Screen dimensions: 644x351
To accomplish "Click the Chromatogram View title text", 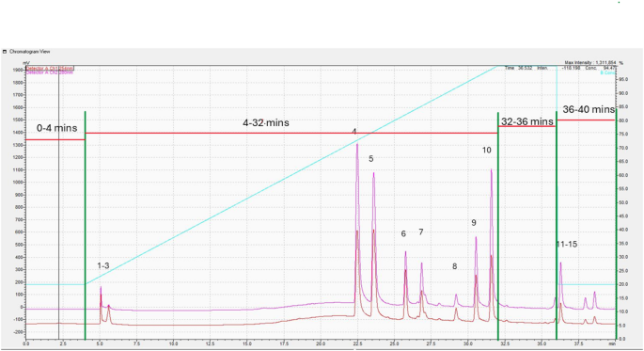I will (29, 52).
